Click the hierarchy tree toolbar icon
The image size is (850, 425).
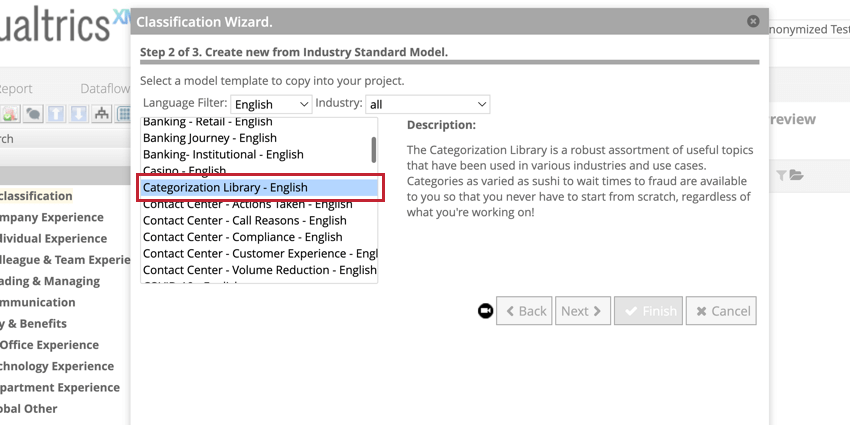101,113
